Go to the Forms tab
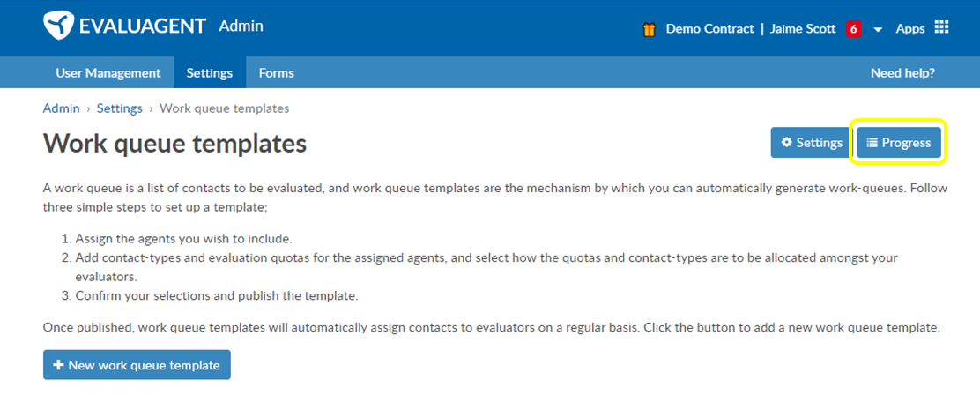980x395 pixels. coord(276,72)
